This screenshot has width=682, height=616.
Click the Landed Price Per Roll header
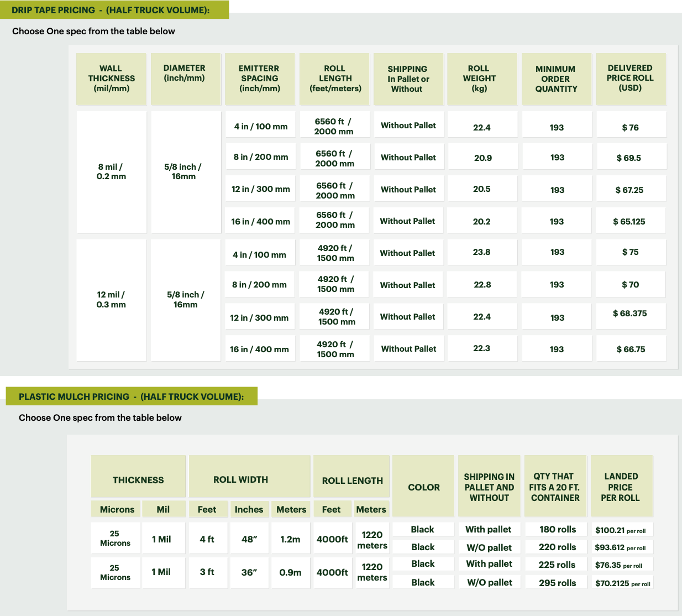pyautogui.click(x=621, y=487)
